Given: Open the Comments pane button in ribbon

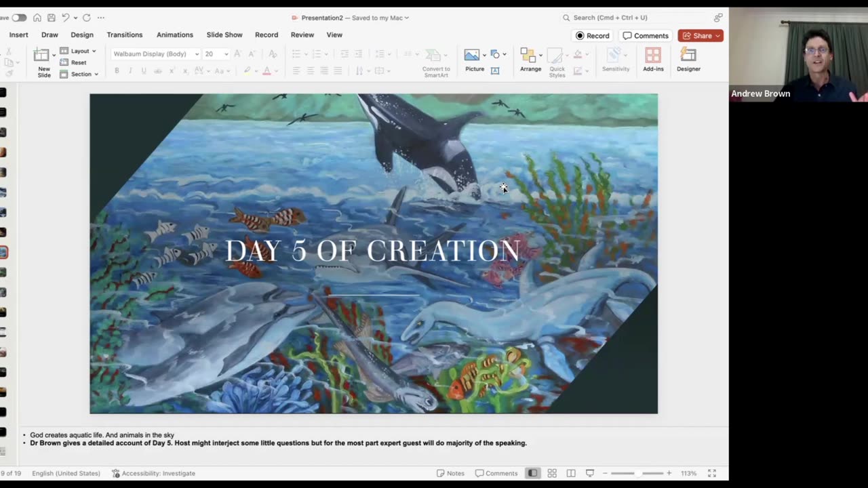Looking at the screenshot, I should (646, 35).
